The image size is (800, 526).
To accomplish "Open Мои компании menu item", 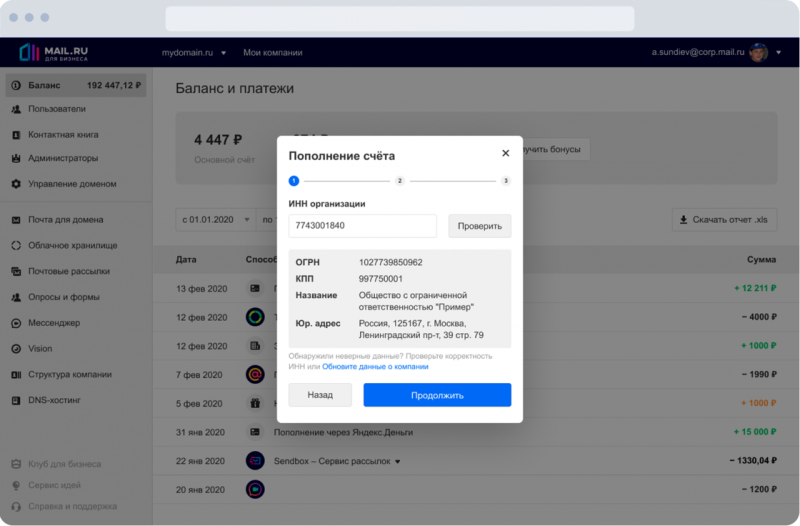I will coord(272,52).
